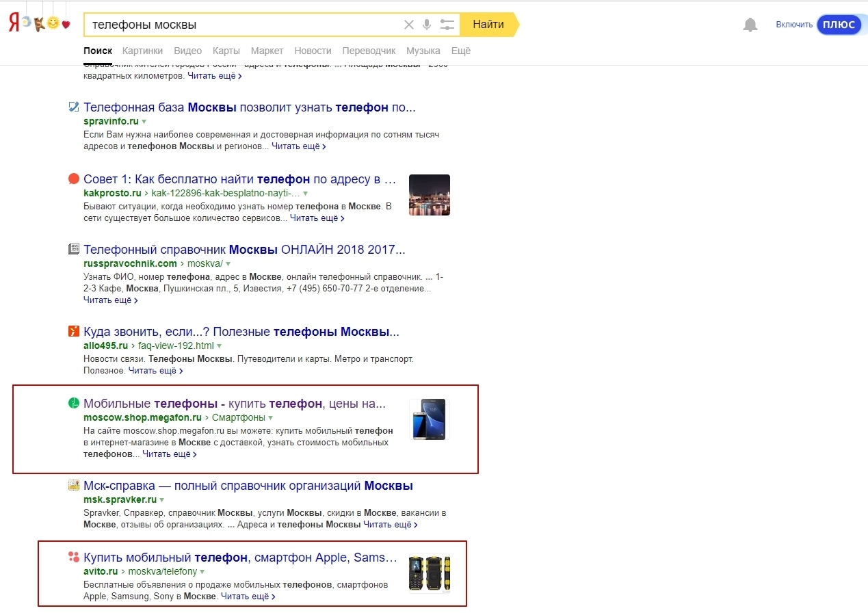Open the Карты tab
Image resolution: width=868 pixels, height=615 pixels.
pos(226,51)
